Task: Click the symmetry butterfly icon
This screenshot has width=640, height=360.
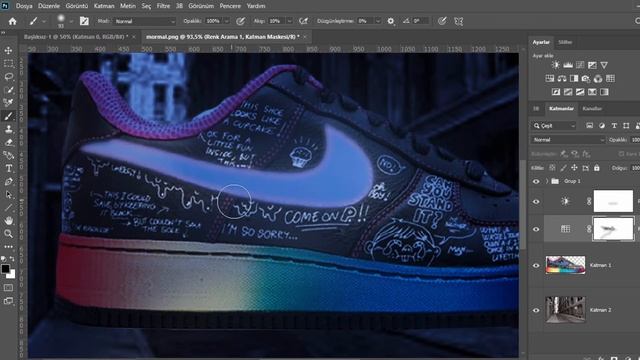Action: coord(458,21)
